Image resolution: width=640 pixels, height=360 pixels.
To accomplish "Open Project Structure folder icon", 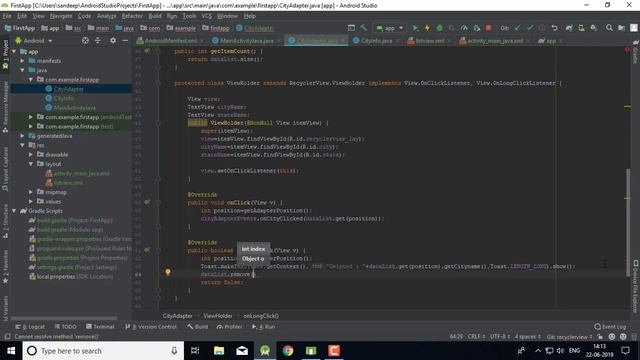I will point(621,28).
